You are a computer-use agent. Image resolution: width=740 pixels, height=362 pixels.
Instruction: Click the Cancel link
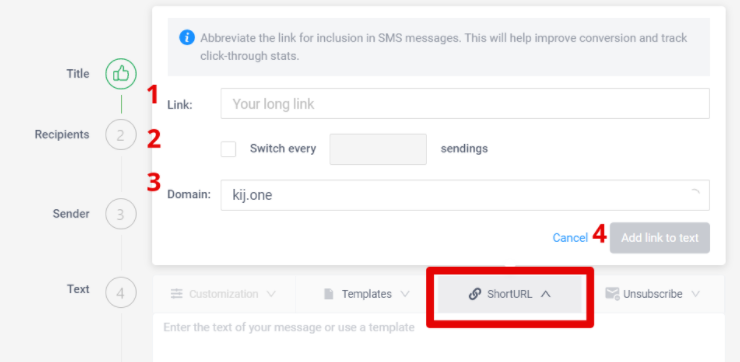(x=570, y=238)
